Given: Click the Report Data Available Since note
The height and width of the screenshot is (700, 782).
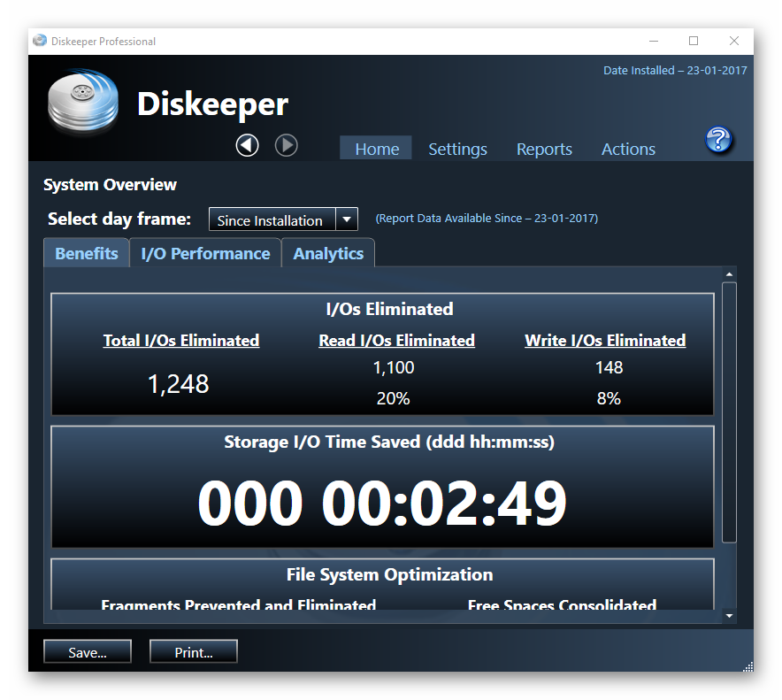Looking at the screenshot, I should [487, 218].
